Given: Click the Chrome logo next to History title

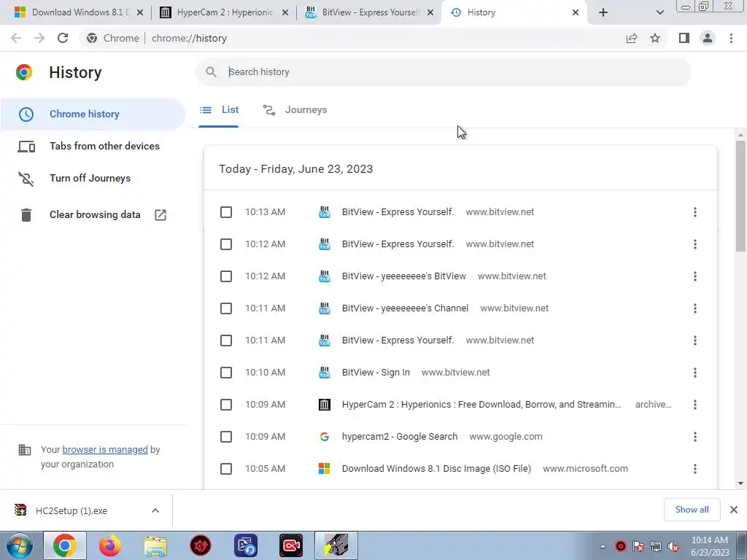Looking at the screenshot, I should tap(24, 72).
